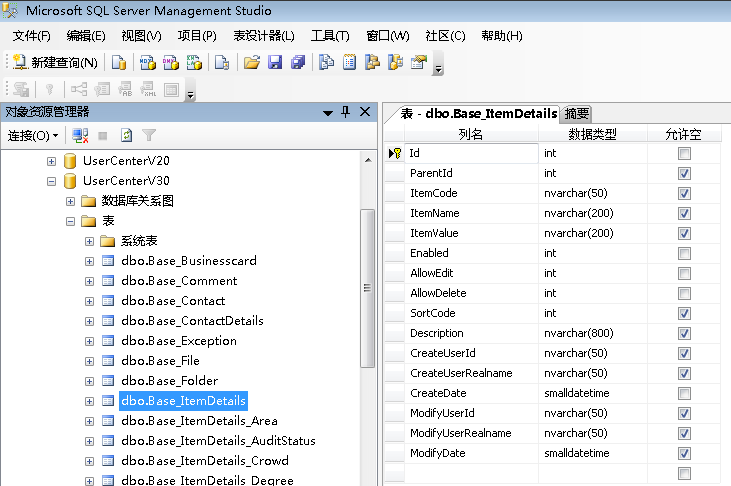Image resolution: width=731 pixels, height=486 pixels.
Task: Click the Object Explorer vertical scrollbar thumb
Action: point(367,288)
